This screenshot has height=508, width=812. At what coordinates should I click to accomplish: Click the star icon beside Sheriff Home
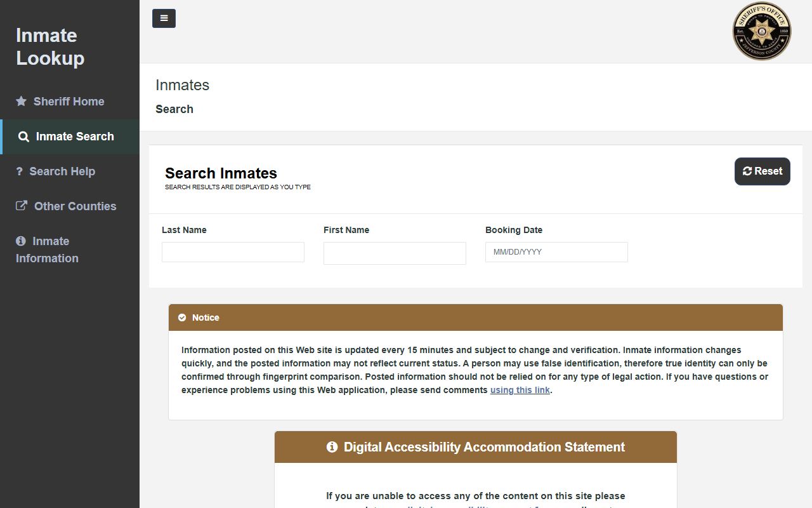(22, 102)
